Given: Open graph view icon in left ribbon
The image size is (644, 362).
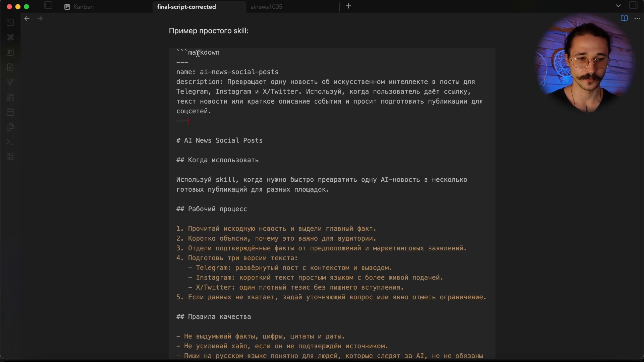Looking at the screenshot, I should (x=10, y=82).
